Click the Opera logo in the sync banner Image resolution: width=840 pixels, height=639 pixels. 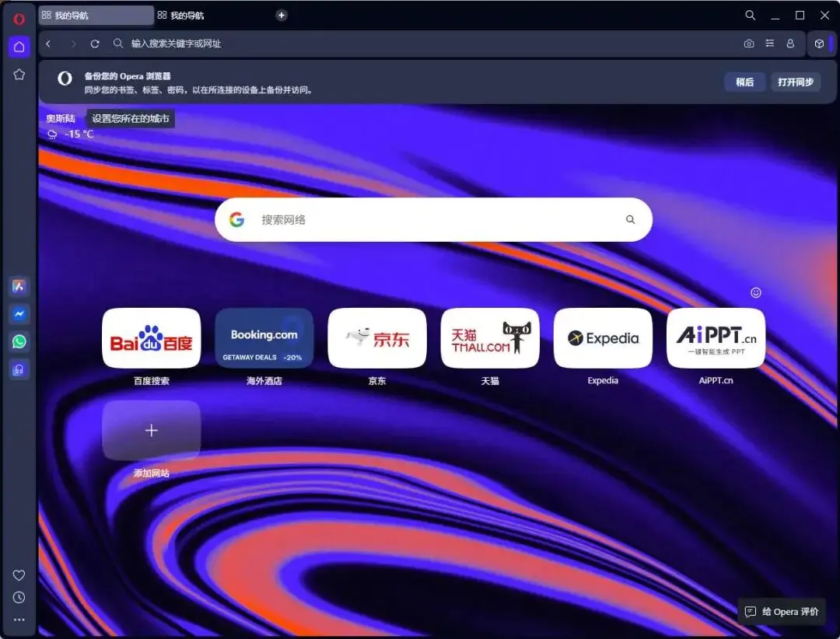[x=65, y=79]
